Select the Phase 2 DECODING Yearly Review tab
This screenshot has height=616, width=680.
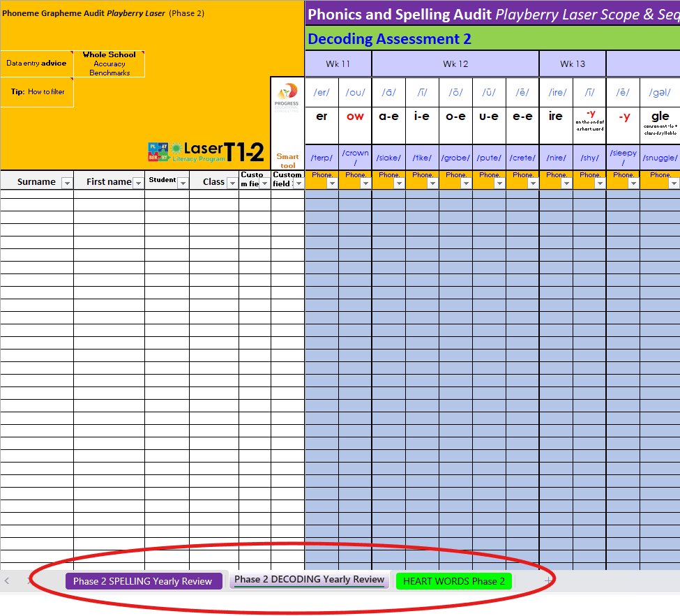pos(309,580)
